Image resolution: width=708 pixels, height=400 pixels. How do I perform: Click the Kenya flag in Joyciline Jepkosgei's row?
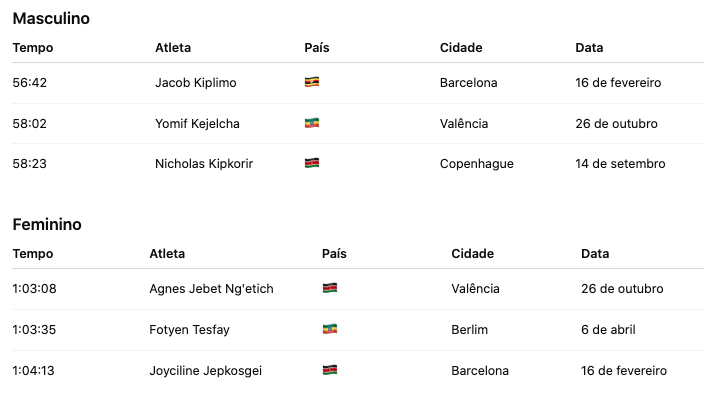tap(329, 371)
